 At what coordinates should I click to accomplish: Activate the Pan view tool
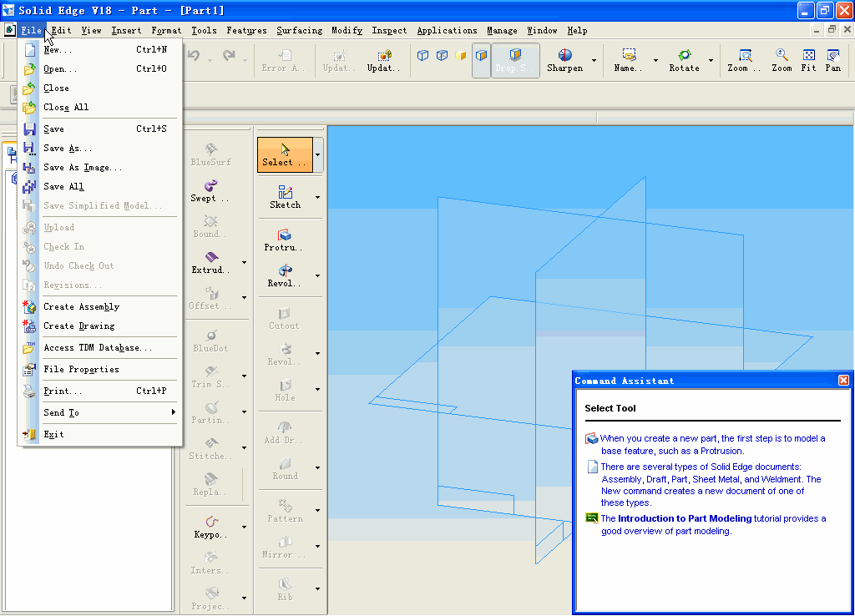(832, 60)
